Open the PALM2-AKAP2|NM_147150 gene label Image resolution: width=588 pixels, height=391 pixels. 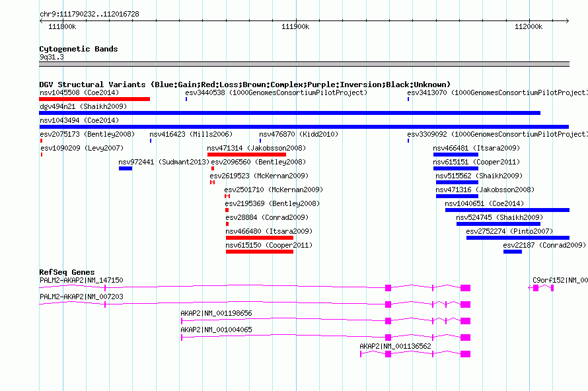(x=81, y=280)
